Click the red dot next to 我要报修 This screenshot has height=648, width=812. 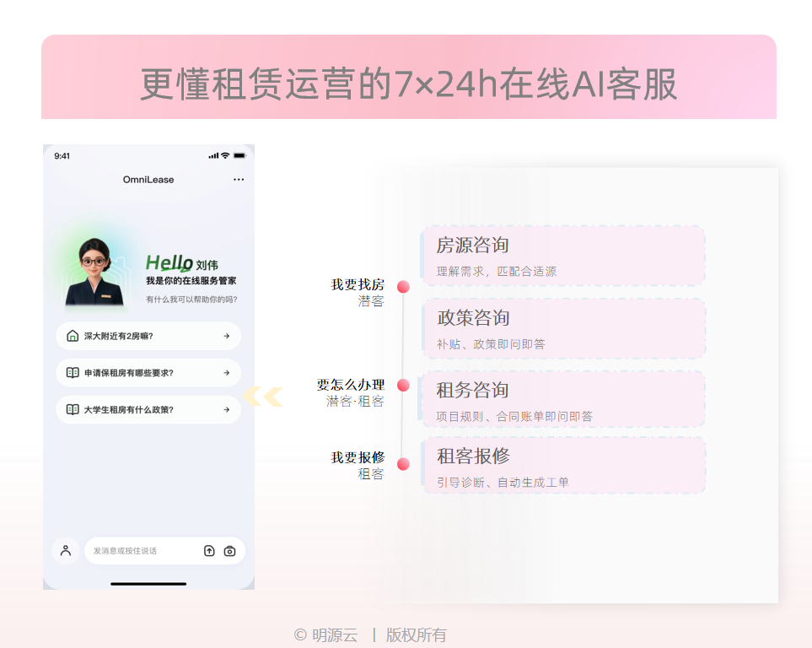coord(403,464)
